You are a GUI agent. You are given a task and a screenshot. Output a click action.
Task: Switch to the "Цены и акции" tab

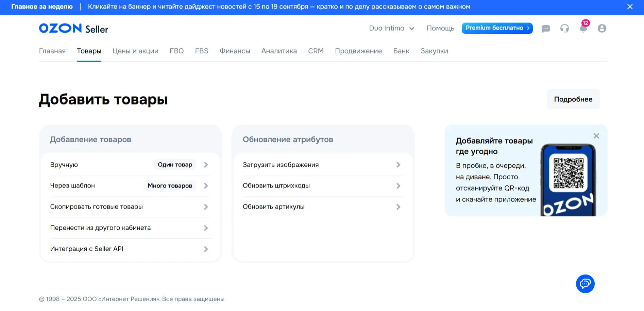[x=135, y=51]
